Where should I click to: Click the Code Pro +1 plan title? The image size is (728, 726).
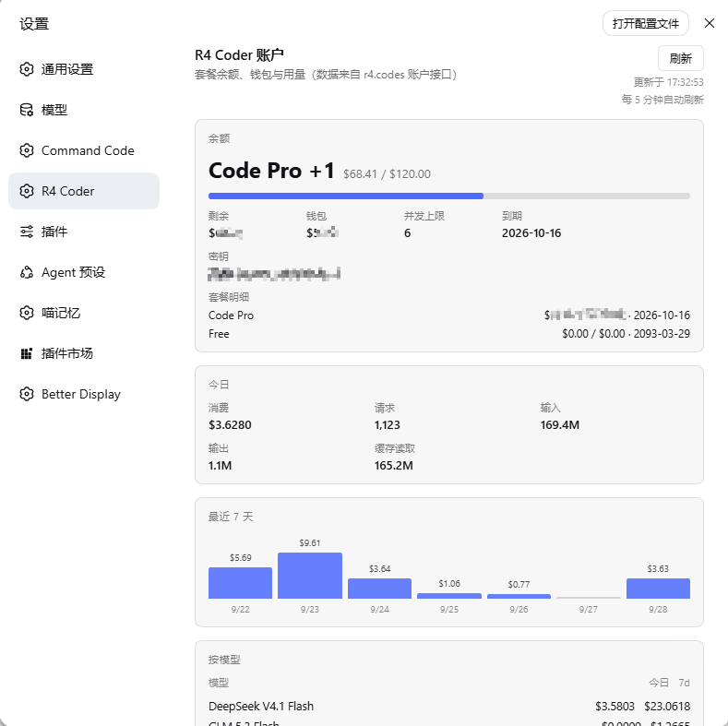271,171
